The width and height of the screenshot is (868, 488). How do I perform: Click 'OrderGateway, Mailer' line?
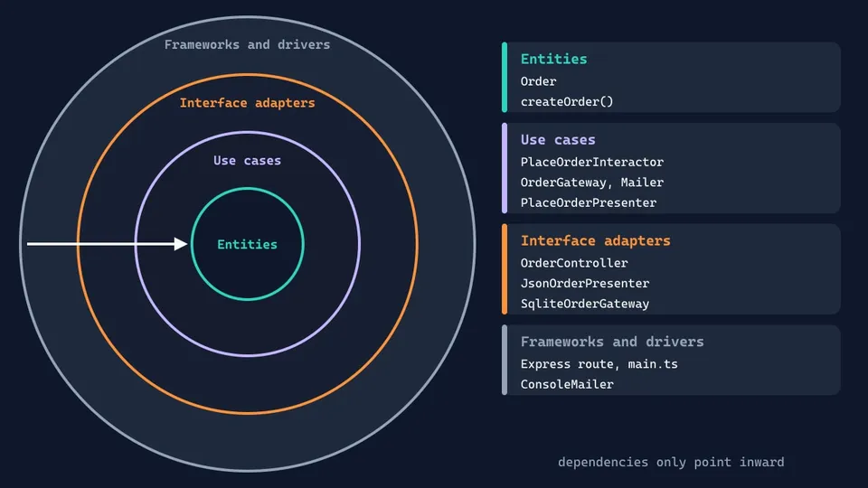pyautogui.click(x=591, y=183)
